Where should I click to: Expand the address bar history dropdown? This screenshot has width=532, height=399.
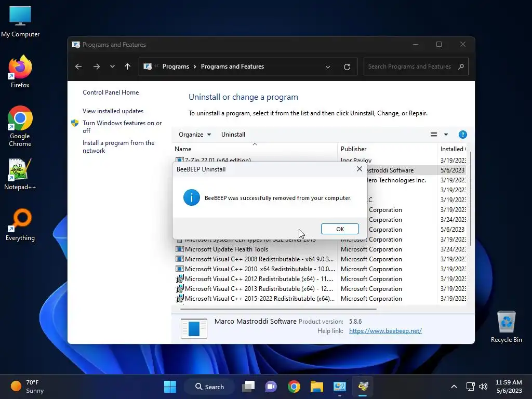(328, 67)
